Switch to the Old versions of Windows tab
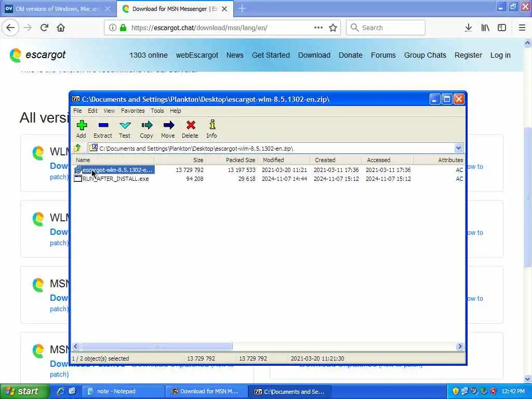Image resolution: width=532 pixels, height=399 pixels. click(57, 8)
